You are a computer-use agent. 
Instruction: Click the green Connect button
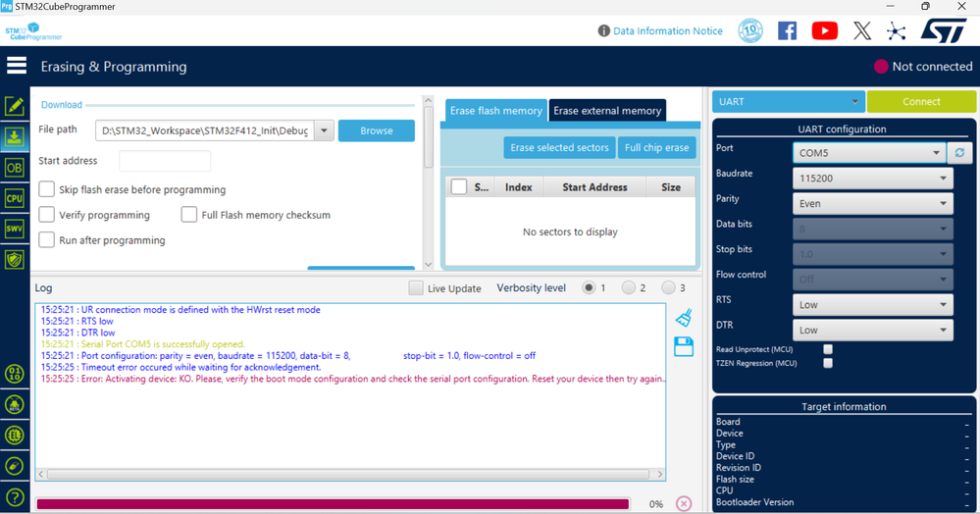point(921,101)
